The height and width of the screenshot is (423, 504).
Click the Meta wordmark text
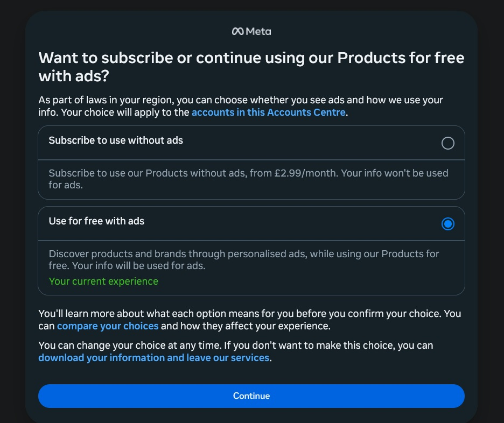point(258,31)
